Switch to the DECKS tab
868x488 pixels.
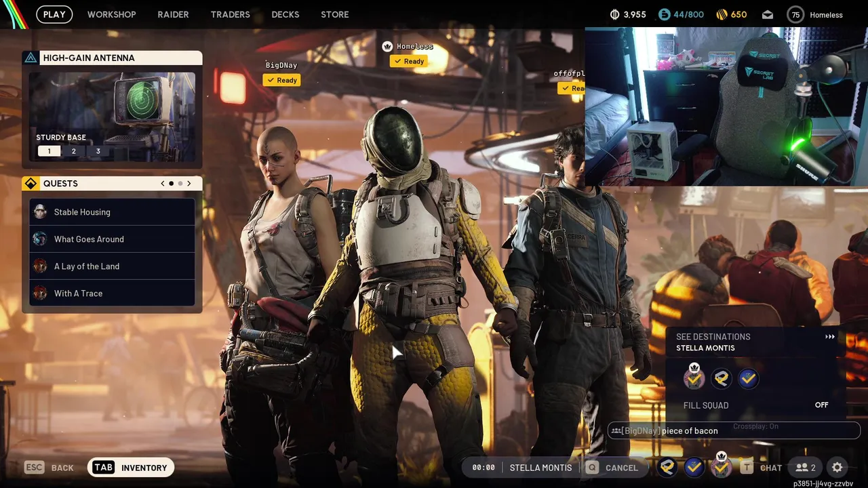tap(285, 14)
